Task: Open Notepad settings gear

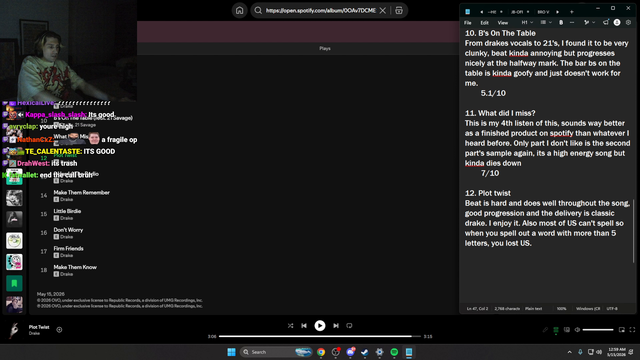Action: pos(629,23)
